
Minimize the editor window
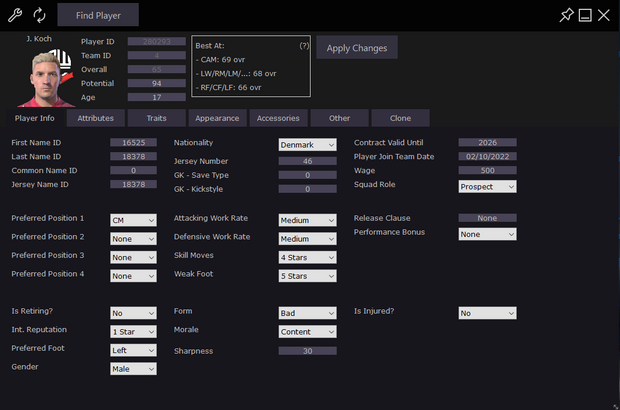click(585, 15)
